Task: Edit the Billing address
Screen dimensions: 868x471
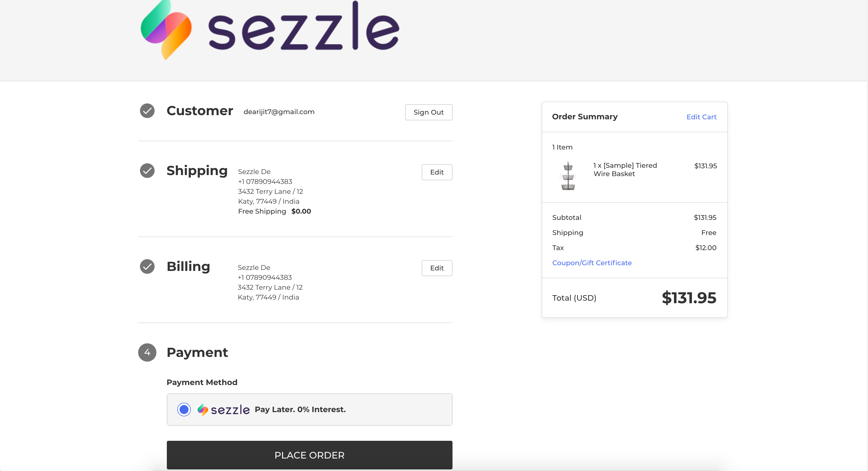Action: pyautogui.click(x=437, y=268)
